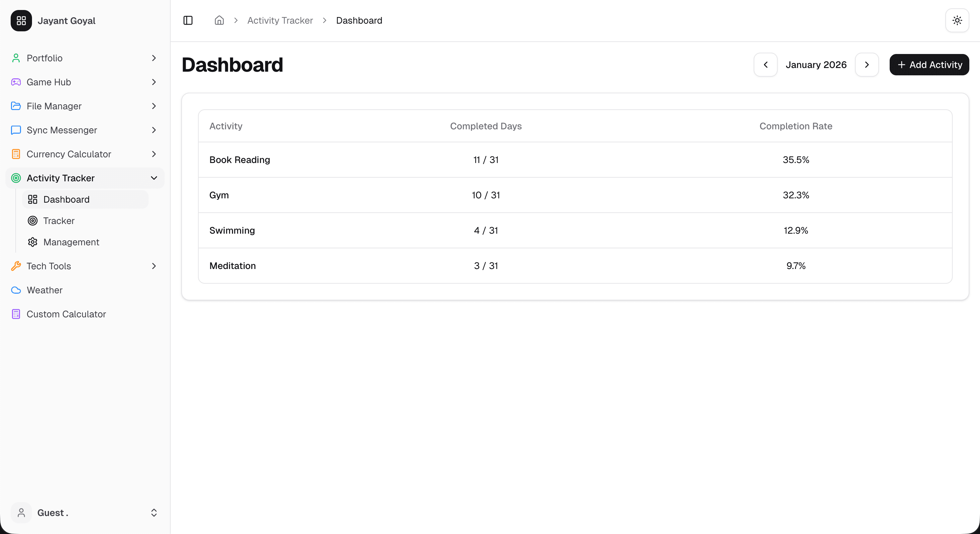Click the Sync Messenger chat icon
Screen dimensions: 980x534
tap(16, 130)
